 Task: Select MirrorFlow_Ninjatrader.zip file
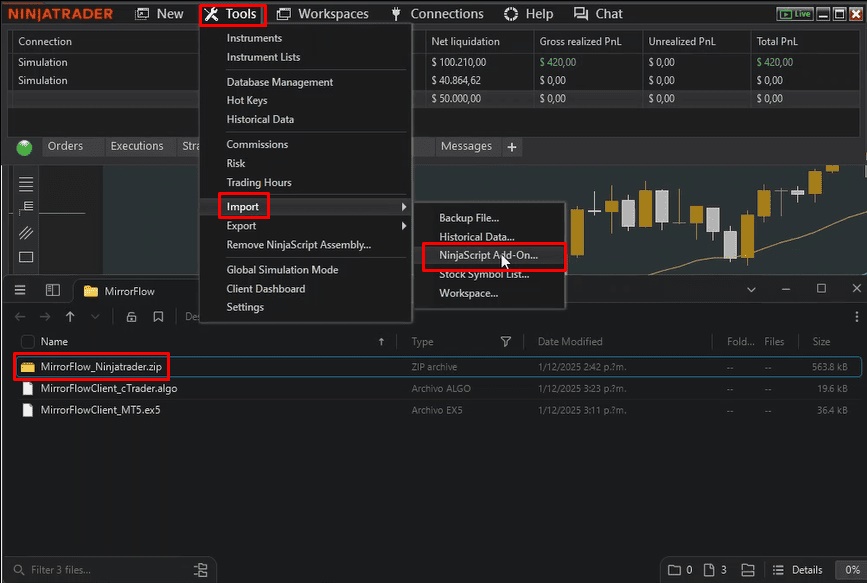tap(100, 367)
